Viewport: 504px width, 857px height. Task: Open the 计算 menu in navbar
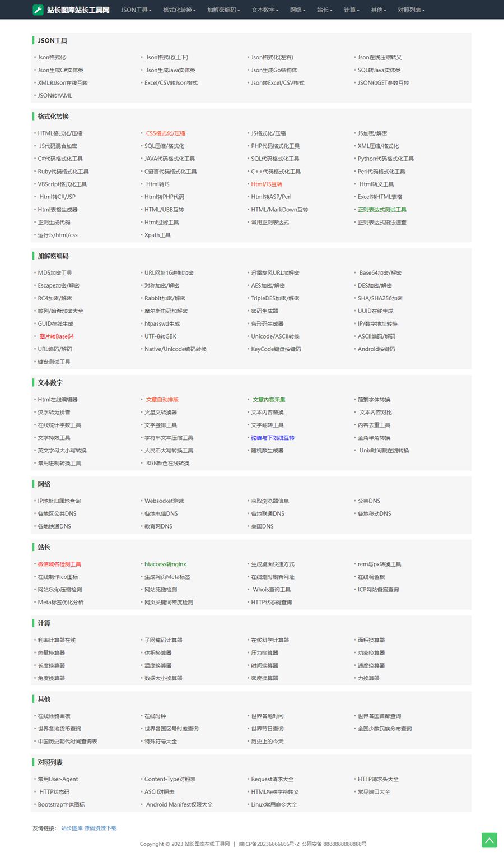coord(351,10)
